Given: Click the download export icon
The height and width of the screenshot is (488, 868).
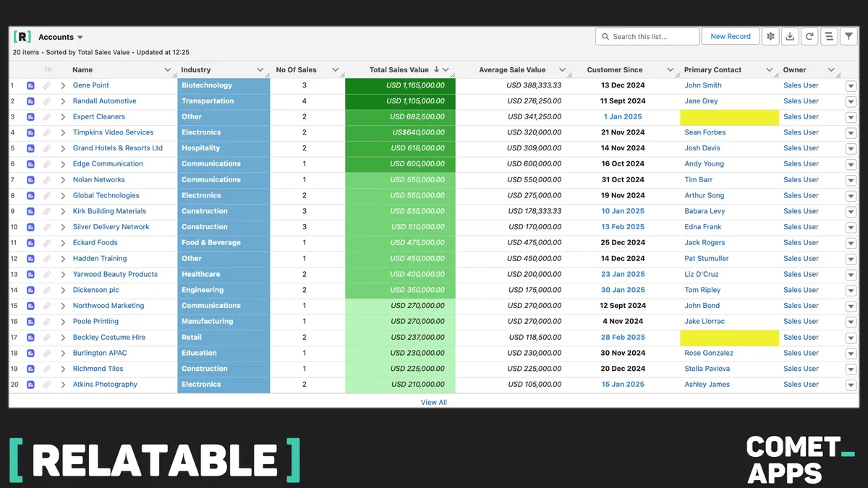Looking at the screenshot, I should click(x=791, y=36).
